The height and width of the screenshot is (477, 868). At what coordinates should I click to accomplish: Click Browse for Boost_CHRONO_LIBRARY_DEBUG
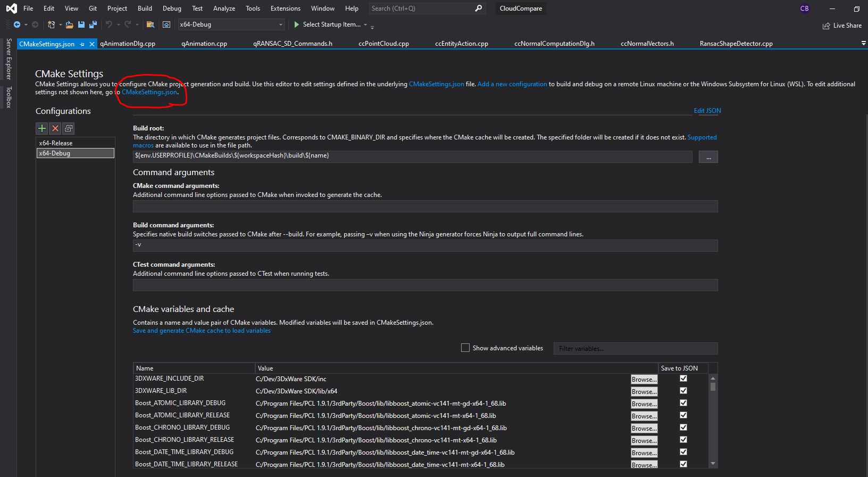644,428
